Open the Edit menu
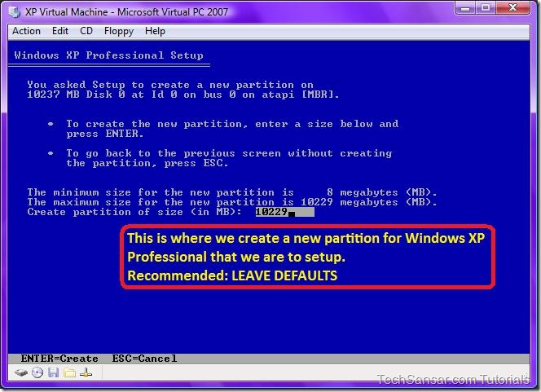The width and height of the screenshot is (541, 392). 60,31
